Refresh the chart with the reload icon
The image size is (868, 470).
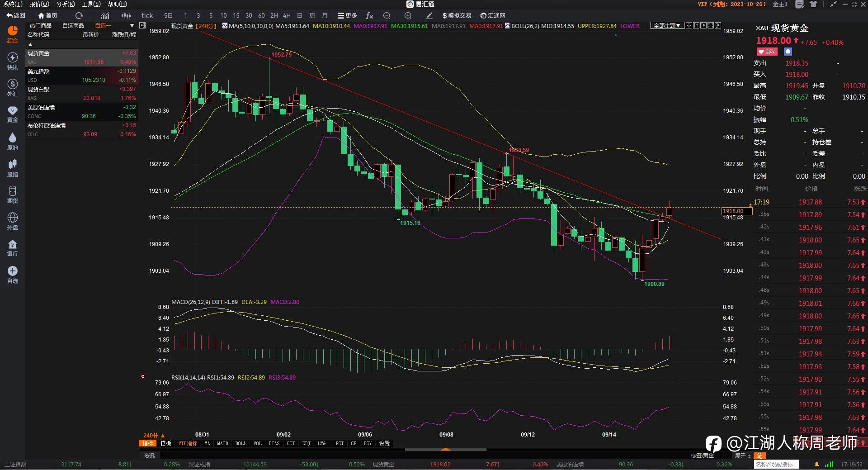[x=79, y=15]
